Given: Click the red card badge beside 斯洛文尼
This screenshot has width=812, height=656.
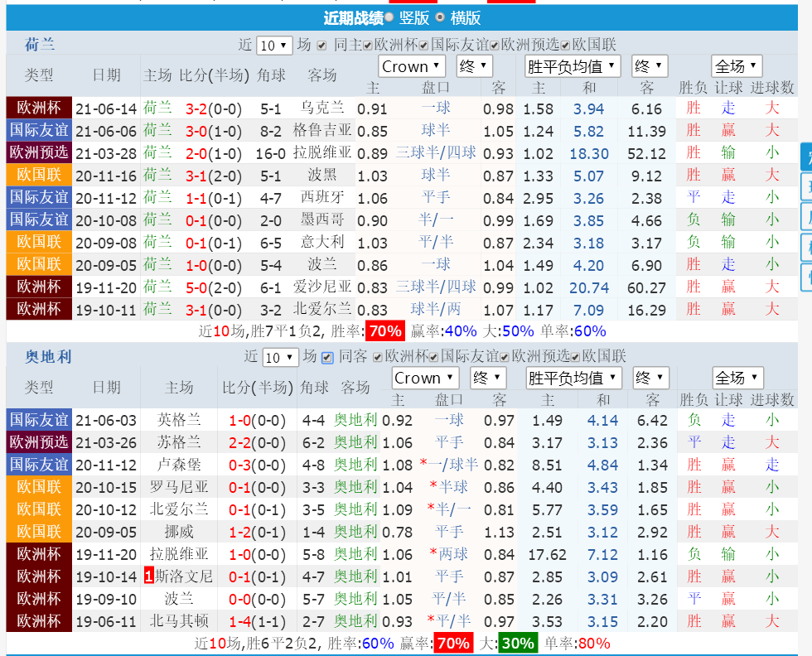Looking at the screenshot, I should pyautogui.click(x=148, y=576).
